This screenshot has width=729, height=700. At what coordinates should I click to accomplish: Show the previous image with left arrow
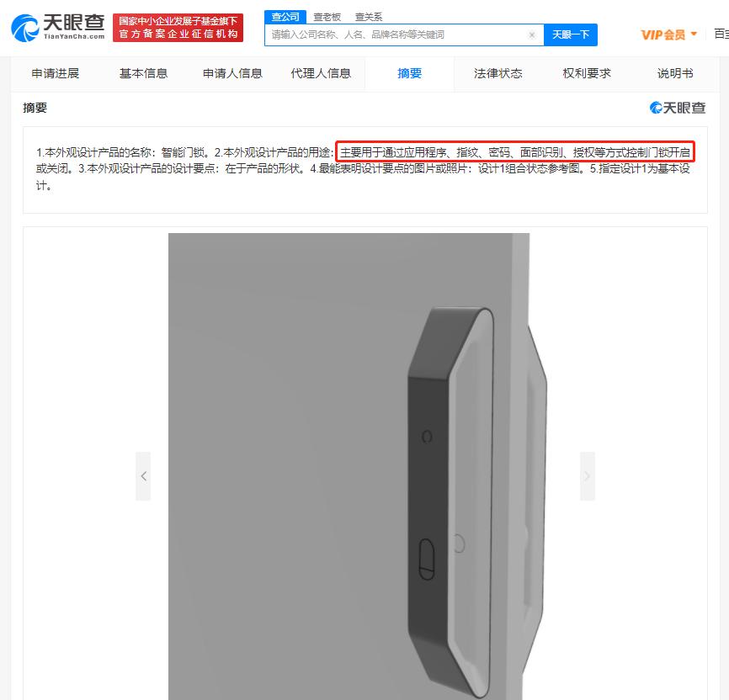[x=143, y=476]
